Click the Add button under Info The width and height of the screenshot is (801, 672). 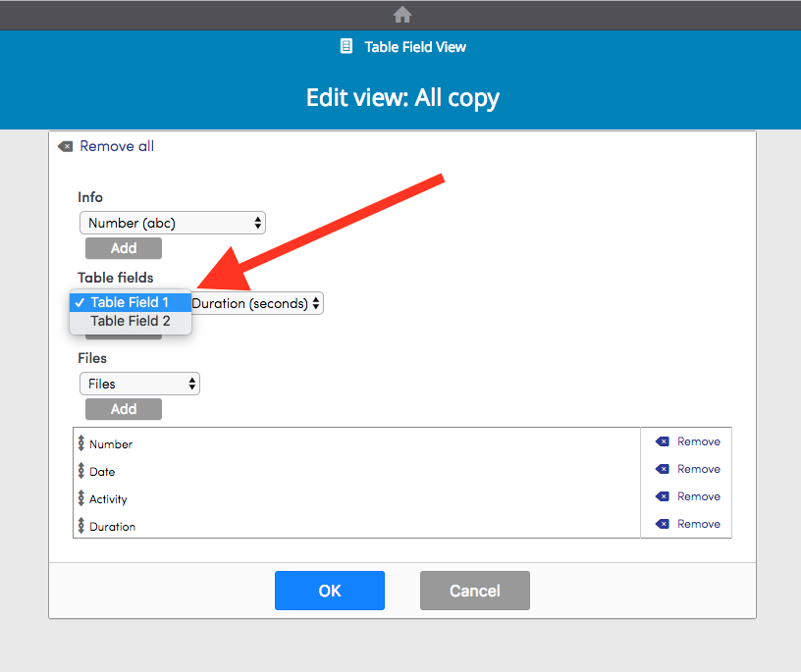coord(123,248)
